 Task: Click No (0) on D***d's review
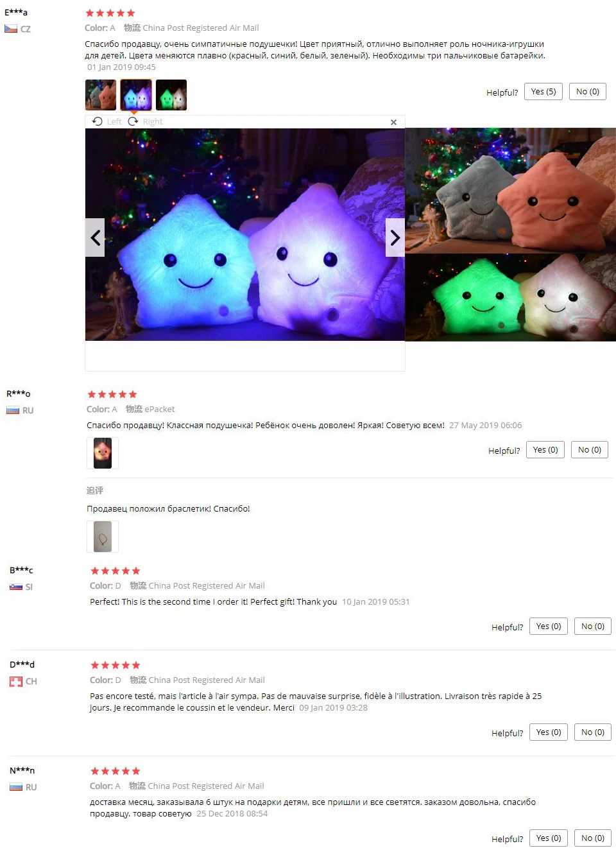(x=593, y=732)
